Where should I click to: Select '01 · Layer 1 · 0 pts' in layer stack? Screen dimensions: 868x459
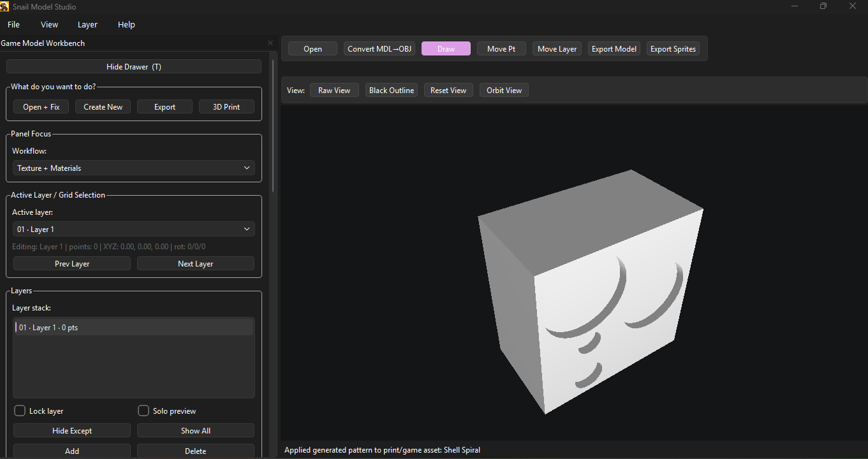133,327
